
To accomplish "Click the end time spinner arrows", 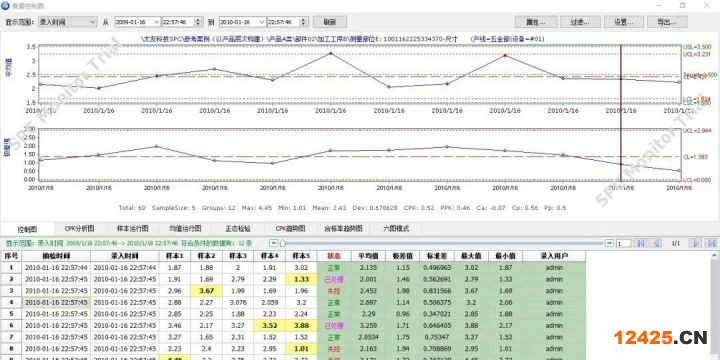I will tap(303, 22).
